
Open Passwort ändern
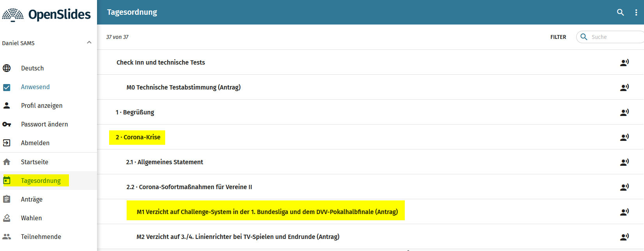coord(44,124)
